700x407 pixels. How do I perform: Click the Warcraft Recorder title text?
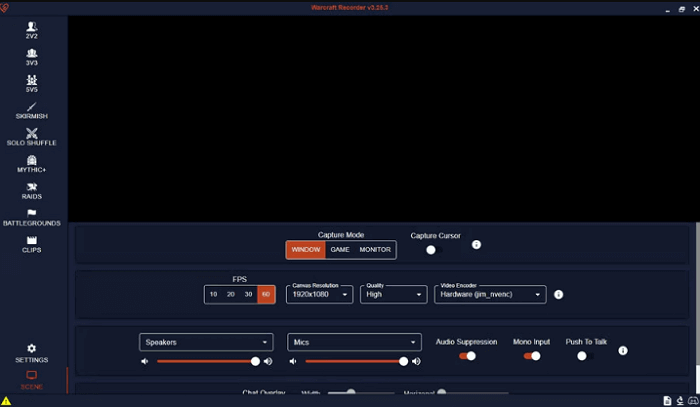(350, 8)
